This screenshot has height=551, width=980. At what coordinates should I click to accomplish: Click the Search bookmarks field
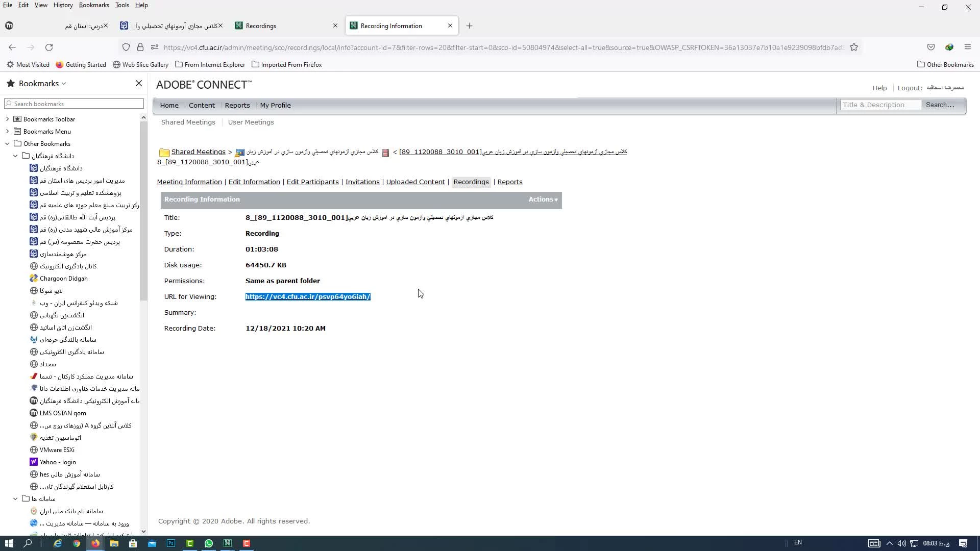[x=74, y=104]
